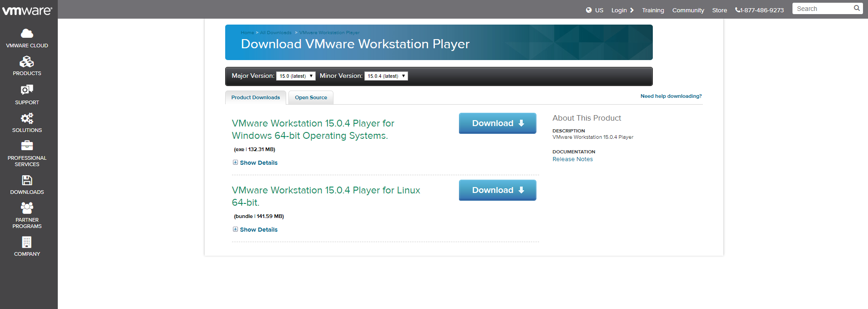Viewport: 868px width, 309px height.
Task: Click description 'VMware Workstation 15.0.4 Player'
Action: click(593, 137)
